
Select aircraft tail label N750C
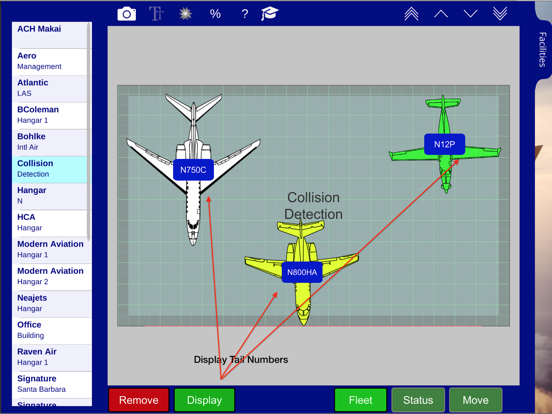(193, 170)
